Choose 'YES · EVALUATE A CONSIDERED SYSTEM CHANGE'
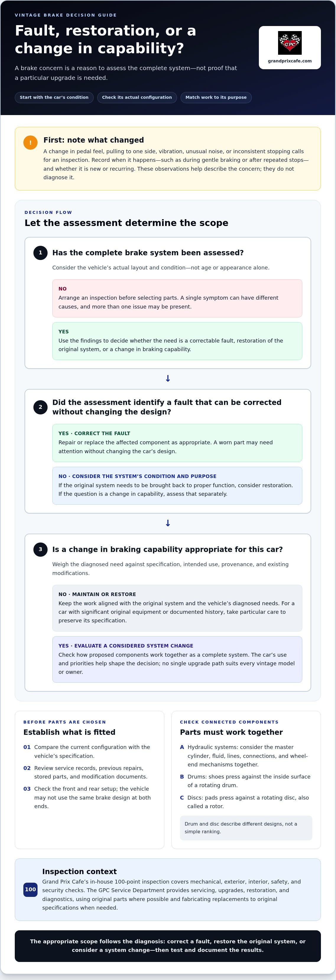Viewport: 336px width, 980px height. coord(177,659)
